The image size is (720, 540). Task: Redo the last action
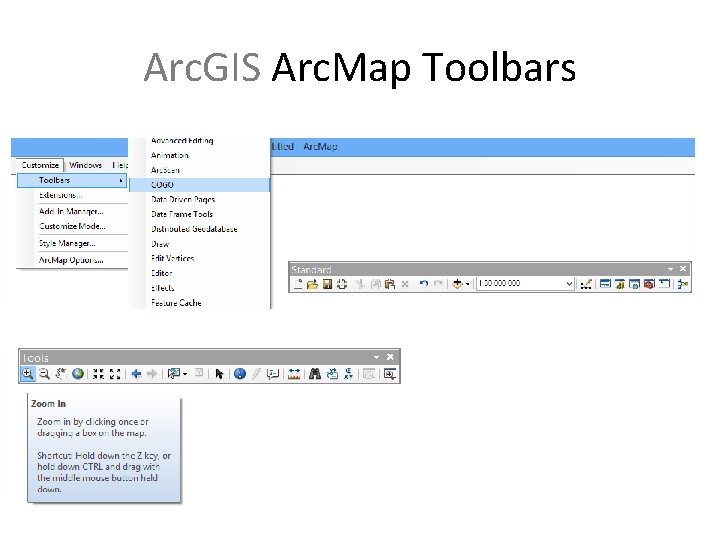(x=438, y=284)
